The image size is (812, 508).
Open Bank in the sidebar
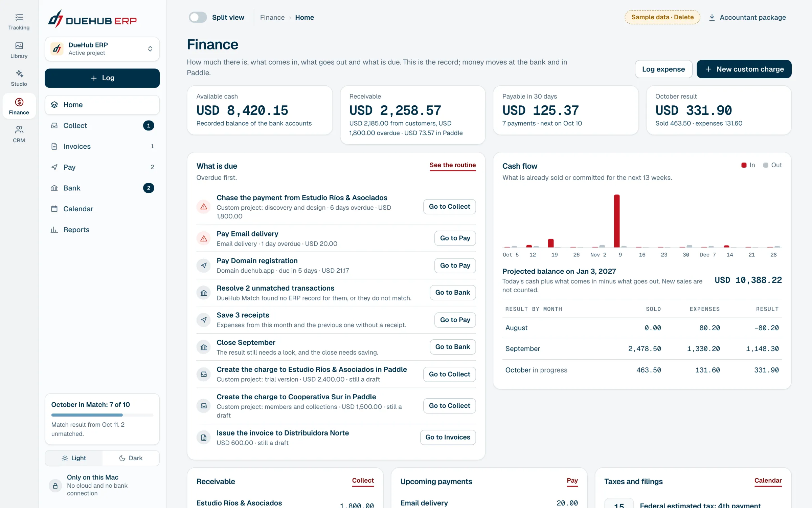(x=102, y=188)
